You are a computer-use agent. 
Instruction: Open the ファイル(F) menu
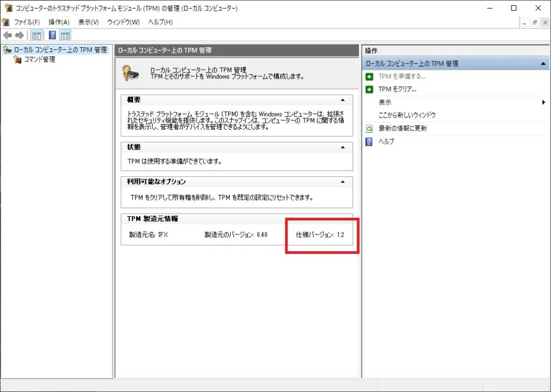27,22
